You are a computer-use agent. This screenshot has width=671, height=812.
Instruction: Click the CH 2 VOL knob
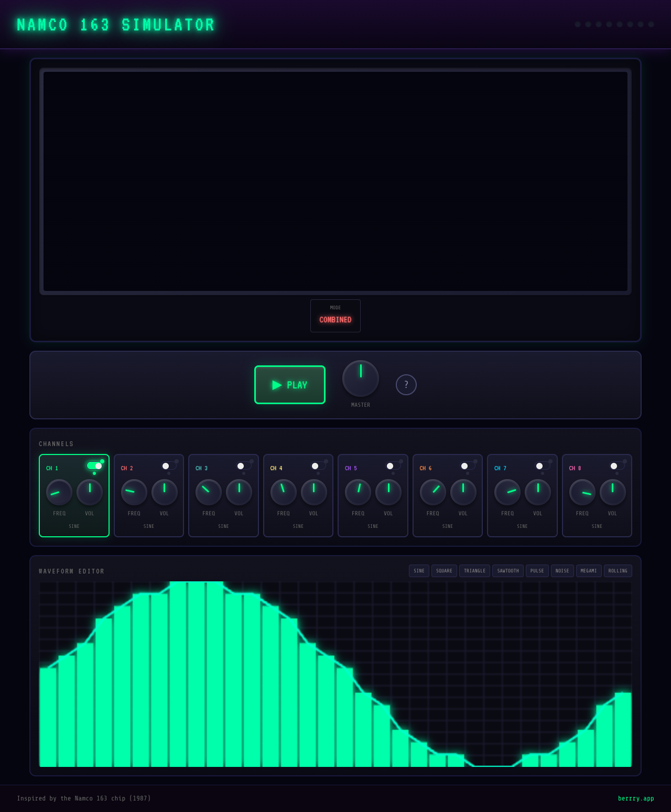tap(164, 492)
